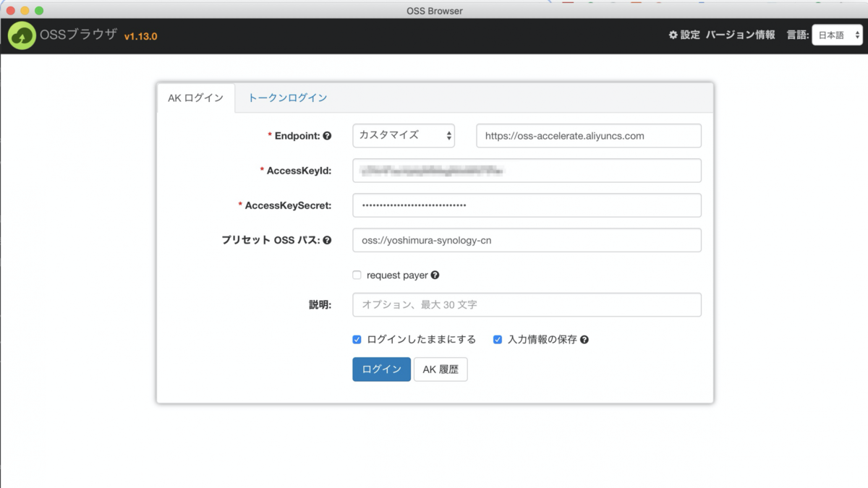Viewport: 868px width, 488px height.
Task: Focus the endpoint URL input field
Action: click(589, 136)
